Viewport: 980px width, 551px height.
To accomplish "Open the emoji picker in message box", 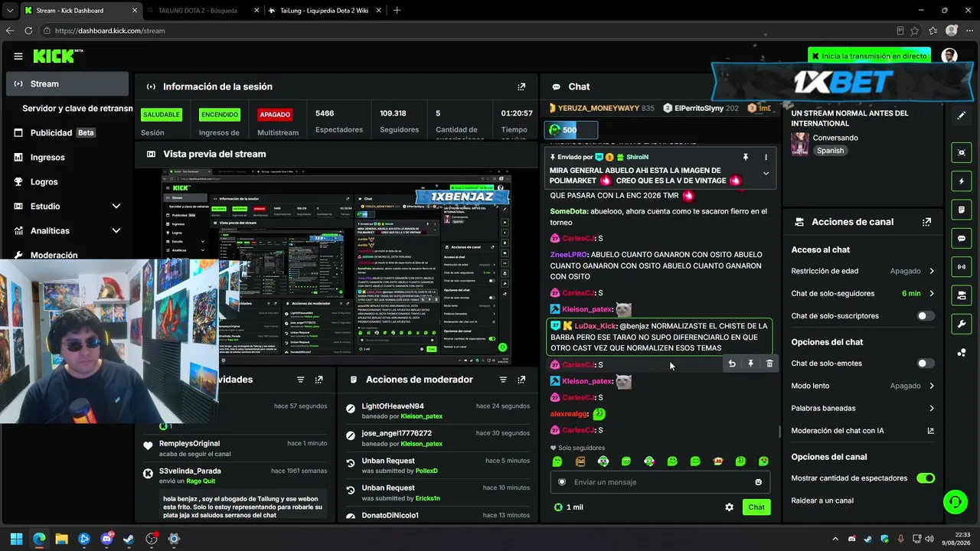I will [759, 482].
